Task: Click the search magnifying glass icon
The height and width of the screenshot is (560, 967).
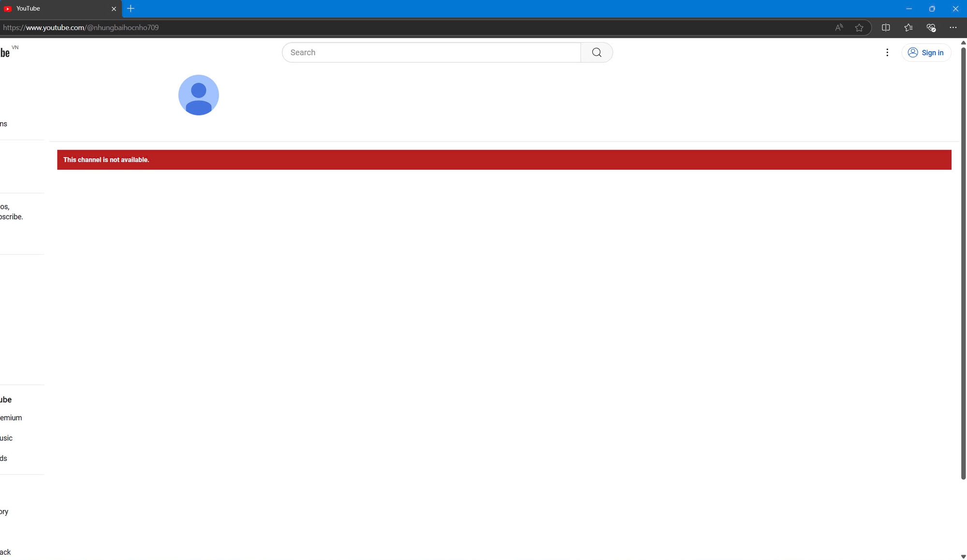Action: pyautogui.click(x=597, y=52)
